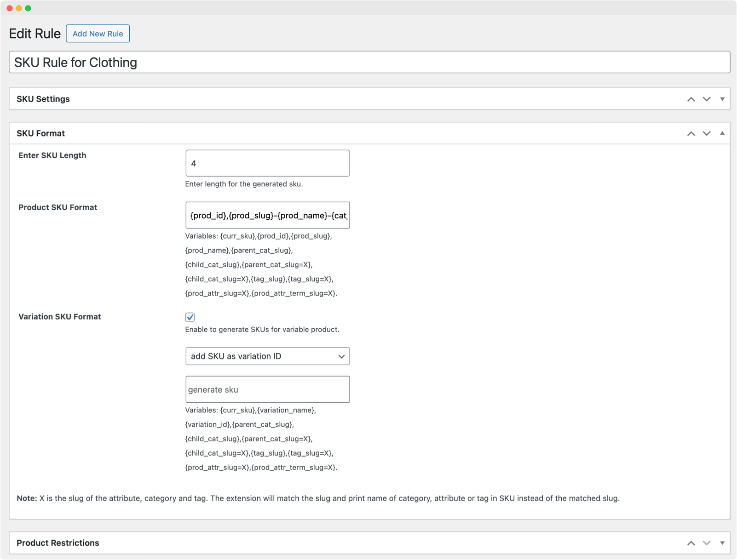Click the 'generate sku' variation format field
Viewport: 737px width, 560px height.
(267, 389)
